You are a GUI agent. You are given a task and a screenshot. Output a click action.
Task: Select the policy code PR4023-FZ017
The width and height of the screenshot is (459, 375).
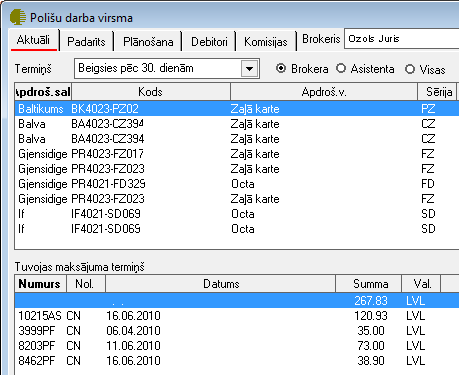click(107, 154)
